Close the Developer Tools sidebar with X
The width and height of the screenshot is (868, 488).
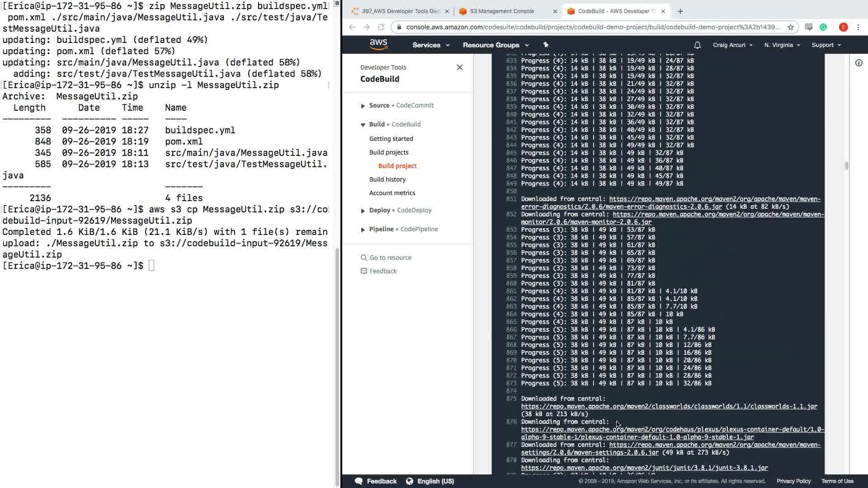[x=459, y=67]
